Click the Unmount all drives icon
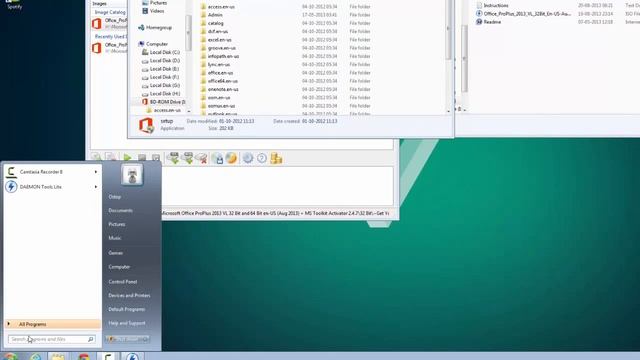This screenshot has height=360, width=640. pyautogui.click(x=156, y=158)
